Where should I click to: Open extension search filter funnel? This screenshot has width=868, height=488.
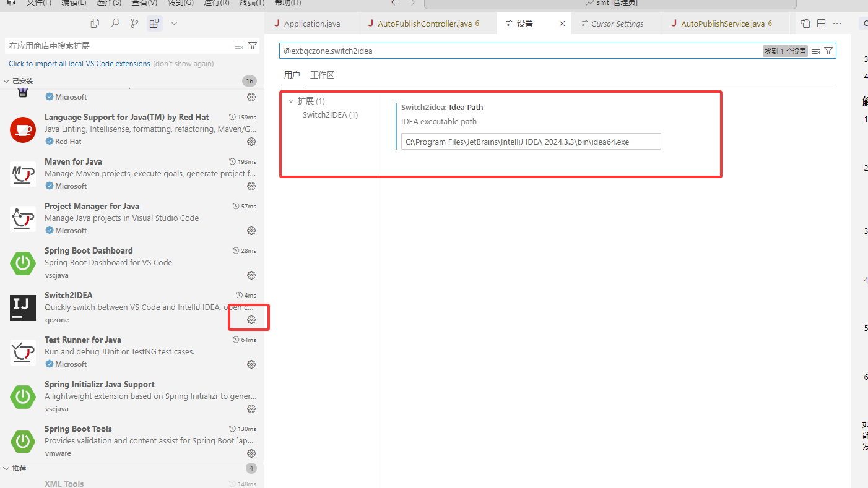[253, 46]
